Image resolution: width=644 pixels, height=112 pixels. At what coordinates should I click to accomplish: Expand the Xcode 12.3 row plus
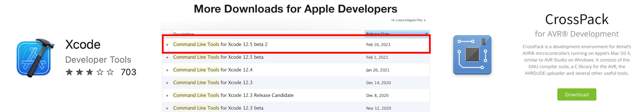[167, 83]
